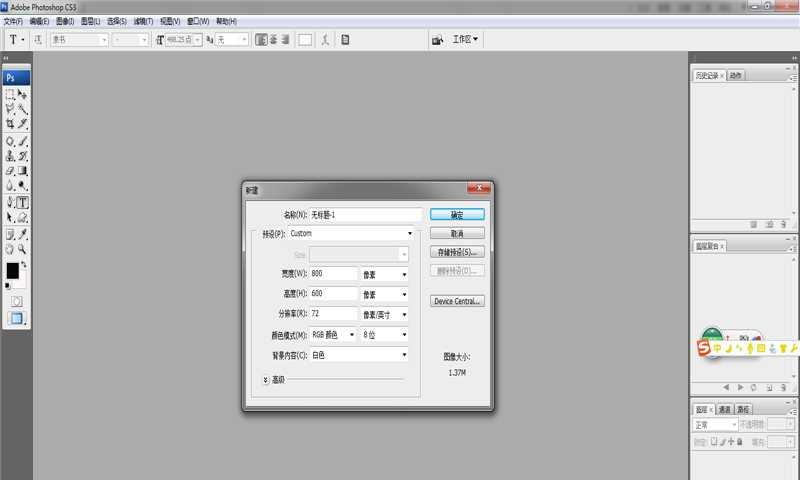Viewport: 800px width, 480px height.
Task: Choose the Rectangular Marquee tool
Action: pos(10,94)
